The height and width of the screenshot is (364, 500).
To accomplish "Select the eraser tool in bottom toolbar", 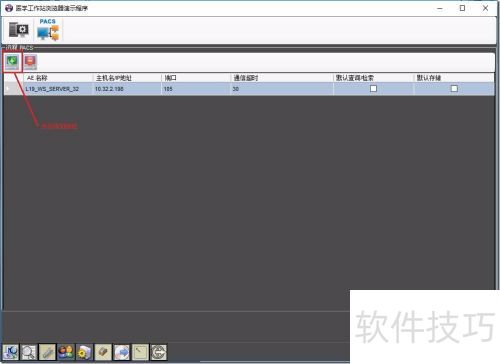I will (x=103, y=352).
